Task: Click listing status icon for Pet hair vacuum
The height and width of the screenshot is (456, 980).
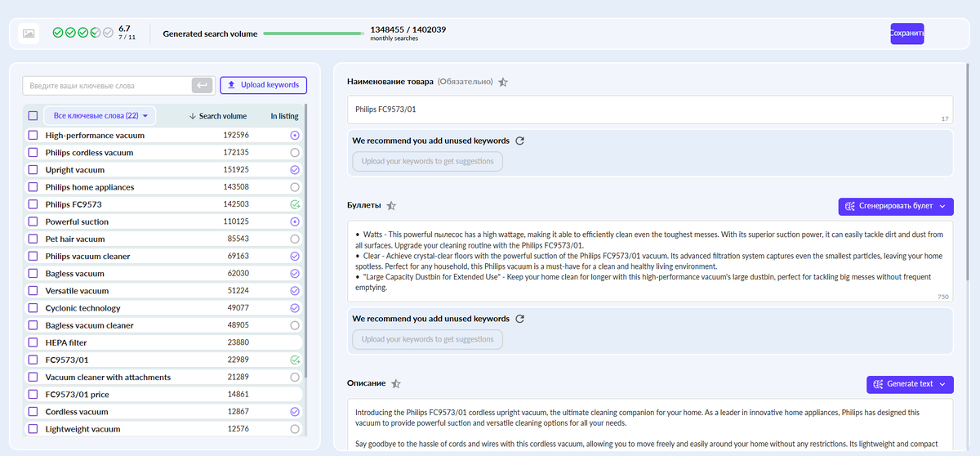Action: (x=295, y=239)
